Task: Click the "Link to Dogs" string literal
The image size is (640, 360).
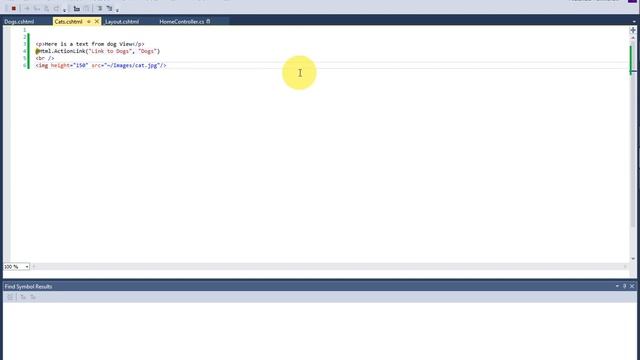Action: tap(109, 51)
